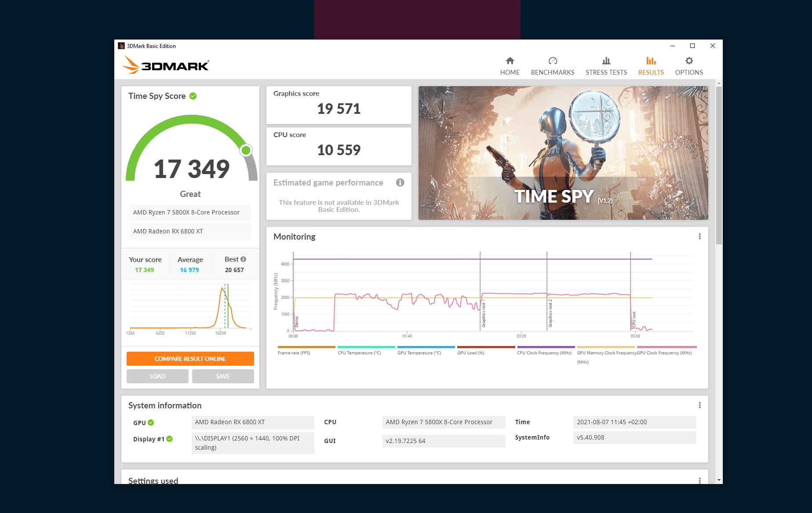
Task: Toggle the GPU Temperature legend swatch
Action: tap(426, 347)
